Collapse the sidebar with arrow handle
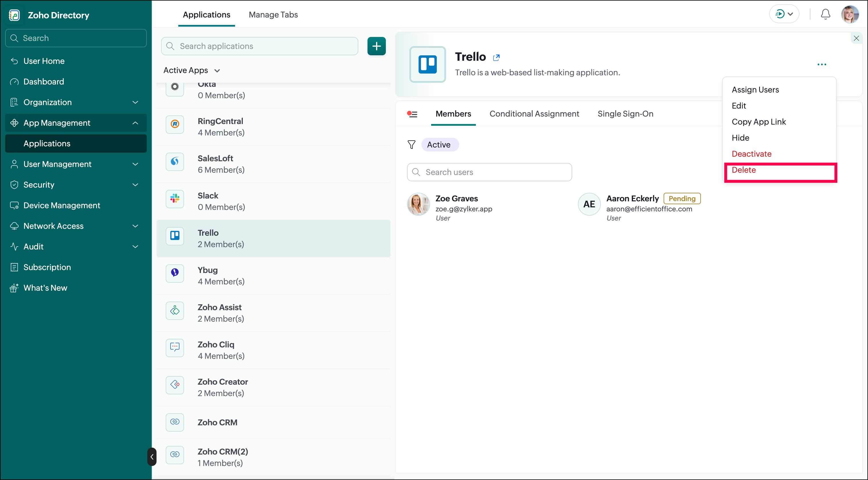Image resolution: width=868 pixels, height=480 pixels. coord(152,457)
